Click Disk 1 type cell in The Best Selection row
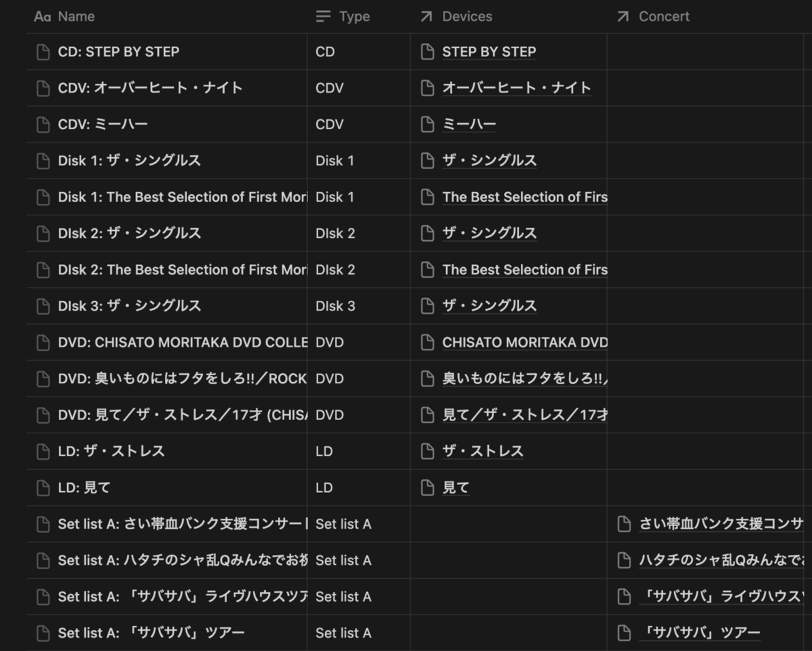 coord(359,197)
